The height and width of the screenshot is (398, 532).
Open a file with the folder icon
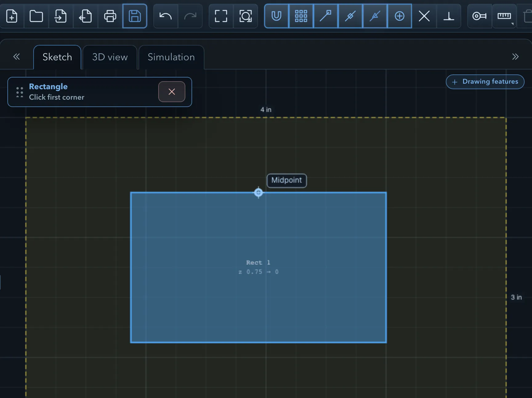(x=36, y=16)
